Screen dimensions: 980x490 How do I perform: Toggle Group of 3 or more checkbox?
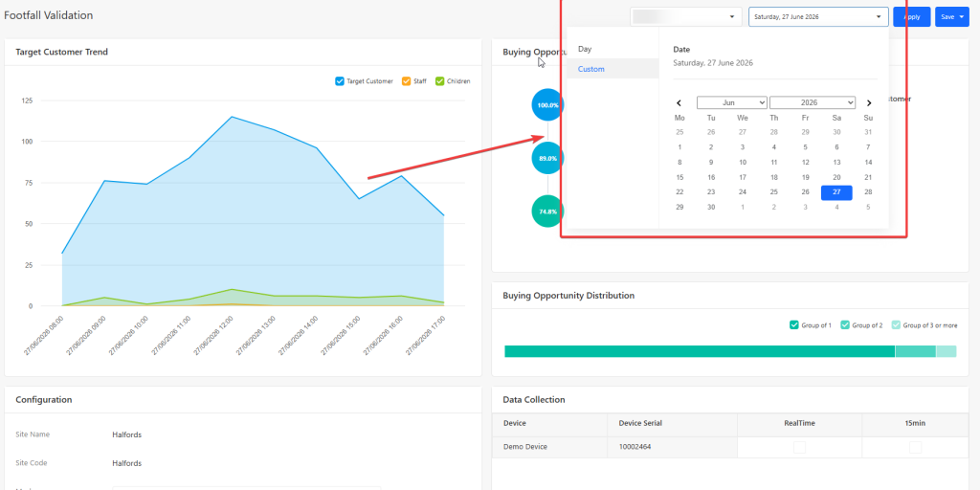(896, 325)
